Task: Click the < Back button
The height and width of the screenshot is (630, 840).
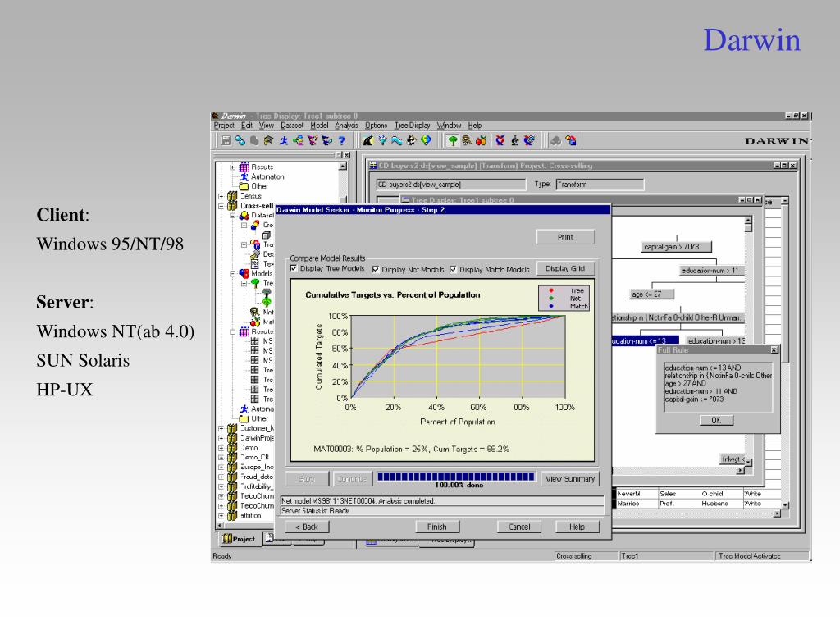Action: click(307, 527)
